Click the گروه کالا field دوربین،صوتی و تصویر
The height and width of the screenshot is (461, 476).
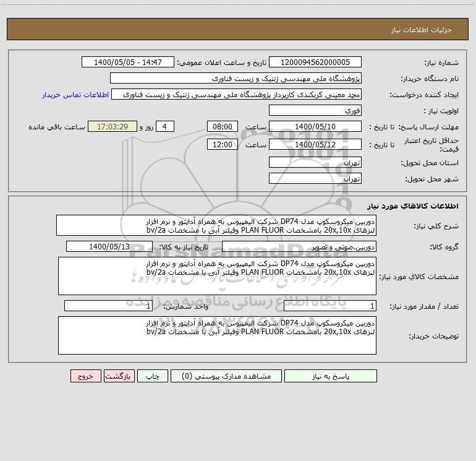(299, 246)
